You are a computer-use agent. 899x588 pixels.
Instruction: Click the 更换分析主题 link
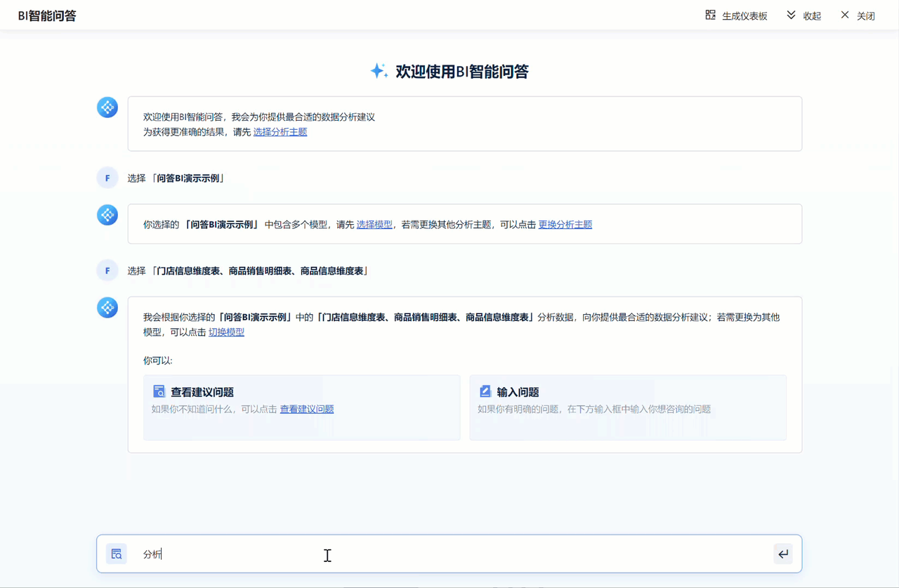tap(565, 225)
